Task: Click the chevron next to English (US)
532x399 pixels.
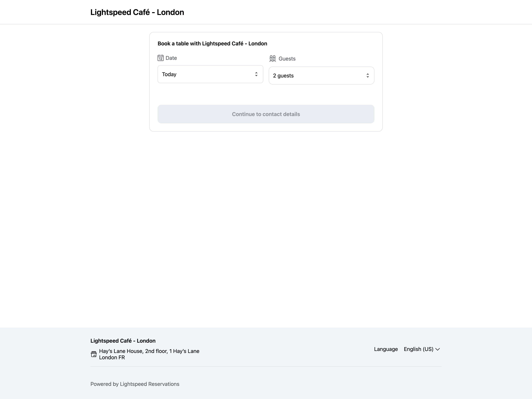Action: [438, 349]
